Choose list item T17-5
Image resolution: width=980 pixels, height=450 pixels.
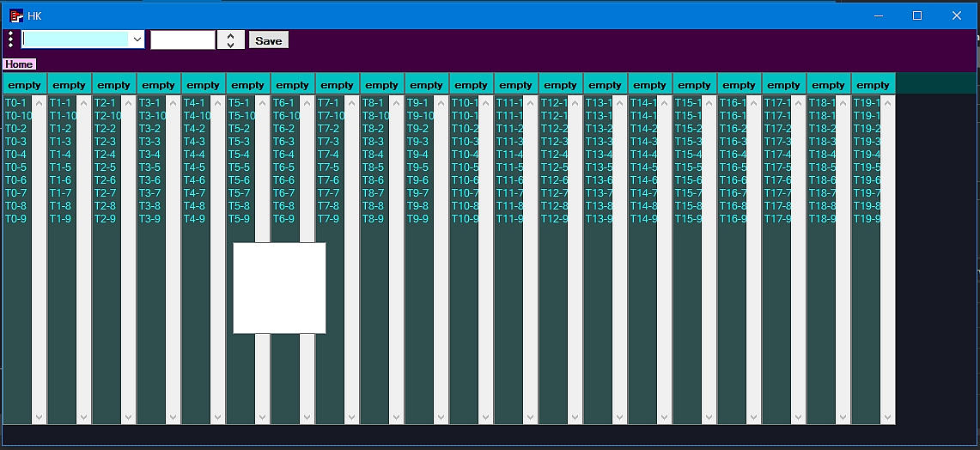point(777,167)
